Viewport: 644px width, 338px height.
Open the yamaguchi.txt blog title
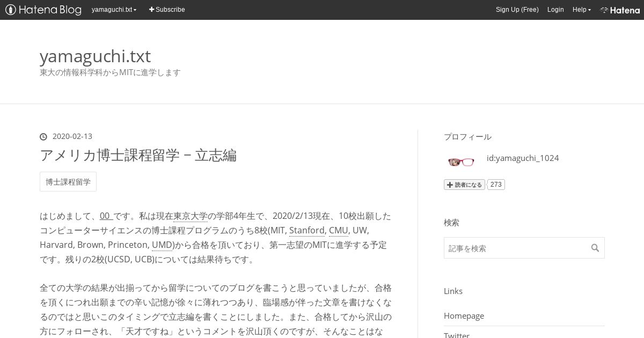95,56
